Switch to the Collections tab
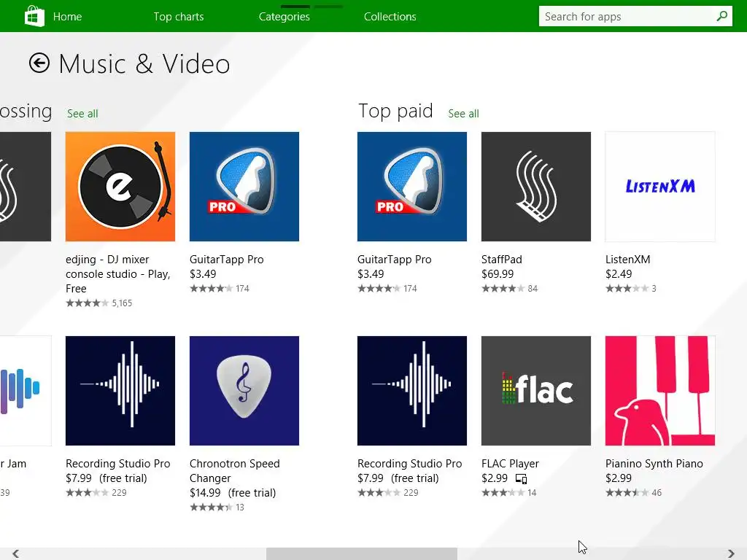The image size is (747, 560). pyautogui.click(x=390, y=17)
